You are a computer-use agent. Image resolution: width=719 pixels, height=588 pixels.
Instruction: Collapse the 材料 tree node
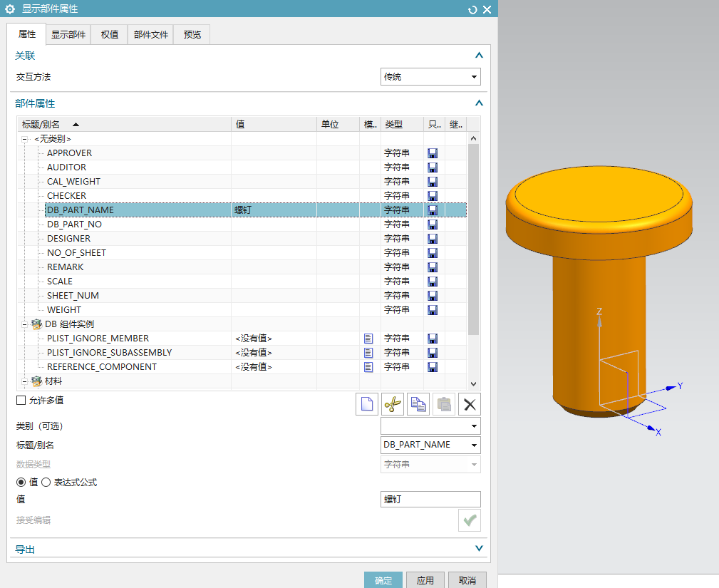coord(24,381)
